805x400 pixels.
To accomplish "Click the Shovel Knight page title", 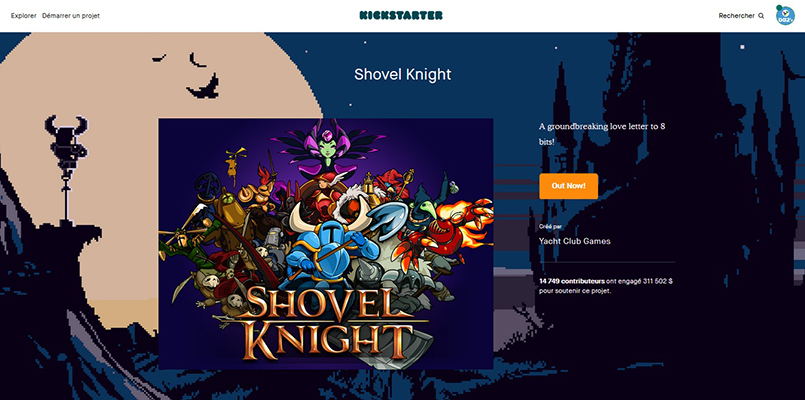I will (402, 74).
